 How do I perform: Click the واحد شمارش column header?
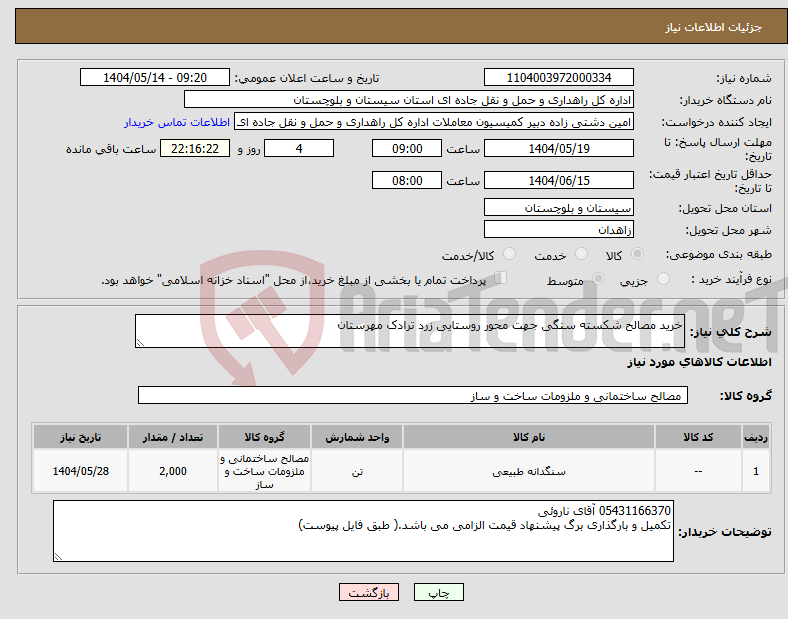click(357, 437)
